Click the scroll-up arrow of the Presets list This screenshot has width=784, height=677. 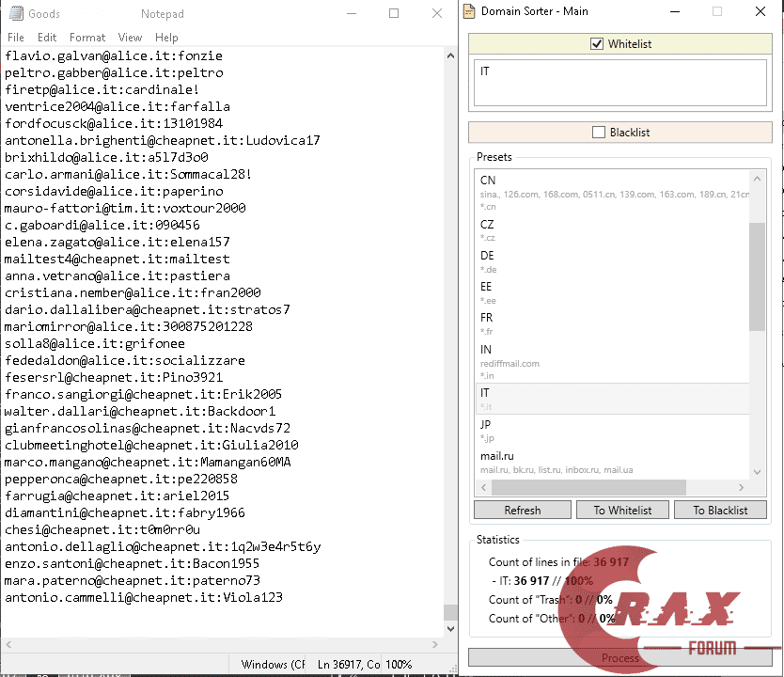[757, 178]
